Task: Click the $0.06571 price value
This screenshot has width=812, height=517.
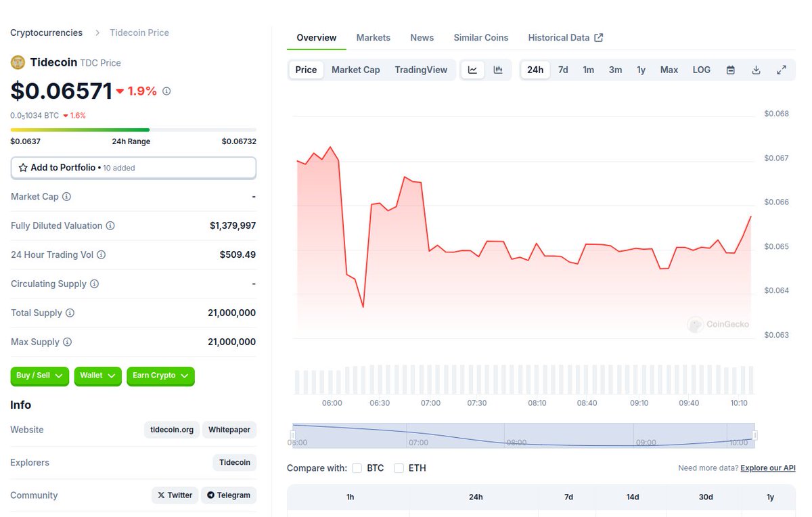Action: click(x=61, y=91)
